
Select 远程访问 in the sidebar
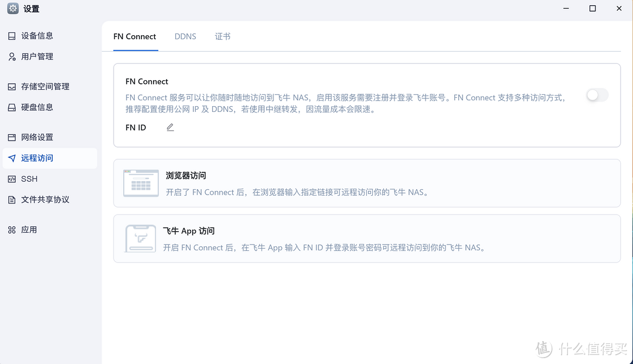pos(36,158)
